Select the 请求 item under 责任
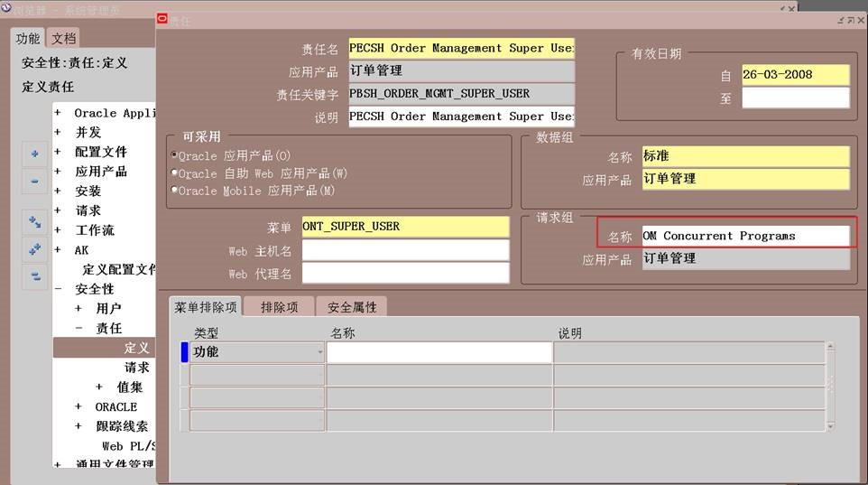 [x=136, y=367]
